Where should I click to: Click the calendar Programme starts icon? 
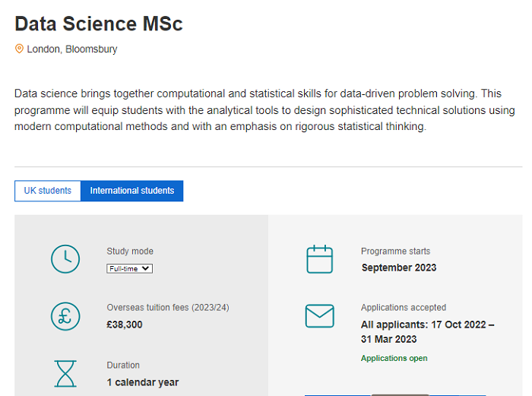[319, 259]
